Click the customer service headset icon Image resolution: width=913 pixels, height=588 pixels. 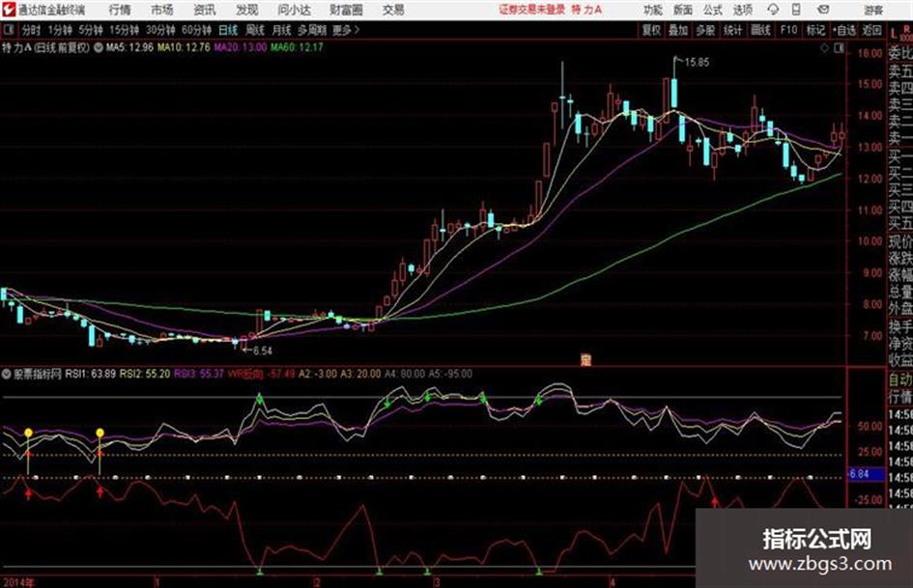pos(773,10)
